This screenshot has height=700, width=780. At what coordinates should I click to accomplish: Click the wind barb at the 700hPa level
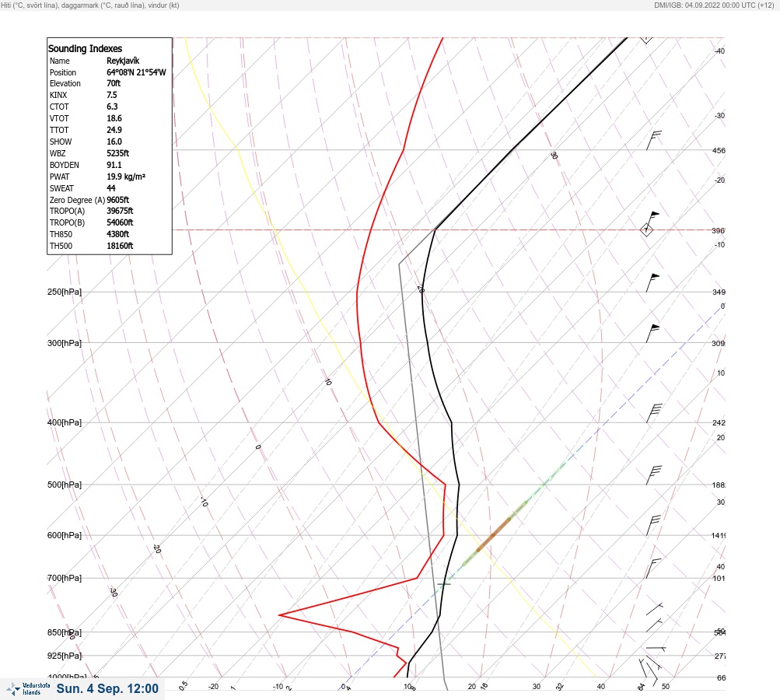(653, 568)
